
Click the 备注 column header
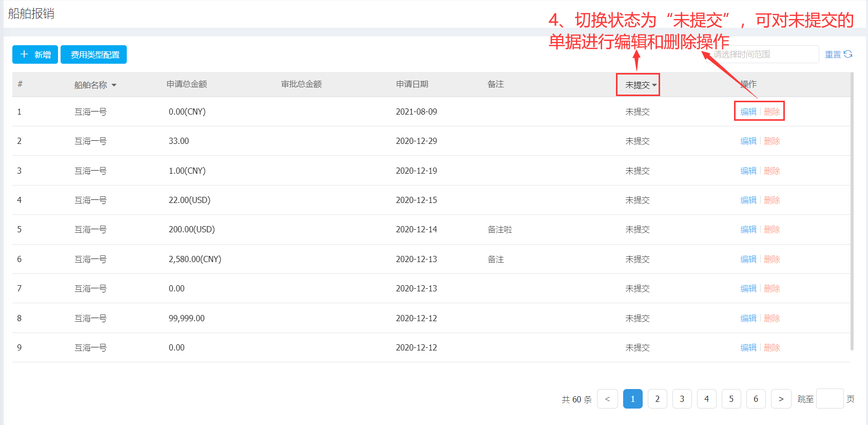tap(496, 84)
